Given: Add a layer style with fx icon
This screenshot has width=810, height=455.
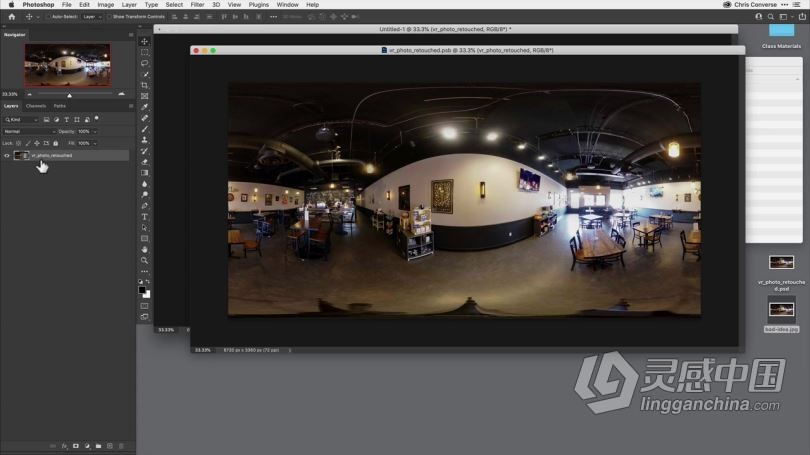Looking at the screenshot, I should 64,446.
